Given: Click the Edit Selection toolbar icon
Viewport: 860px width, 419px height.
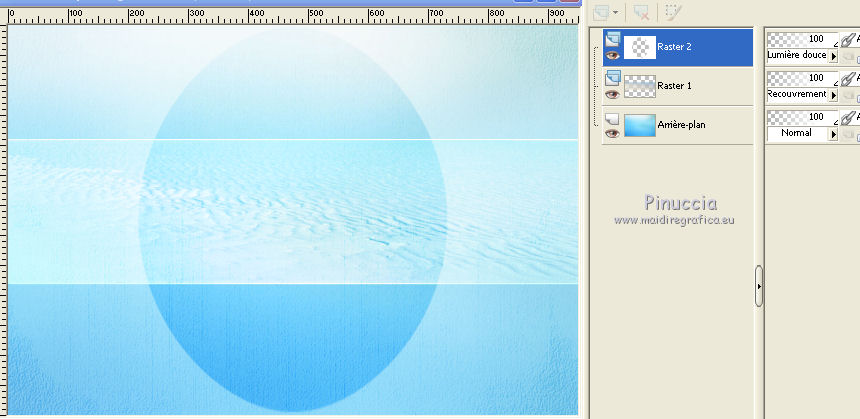Looking at the screenshot, I should pyautogui.click(x=672, y=12).
